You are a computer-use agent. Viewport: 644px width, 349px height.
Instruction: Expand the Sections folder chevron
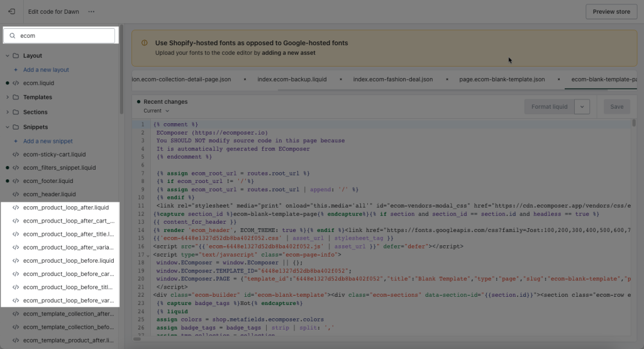coord(8,112)
